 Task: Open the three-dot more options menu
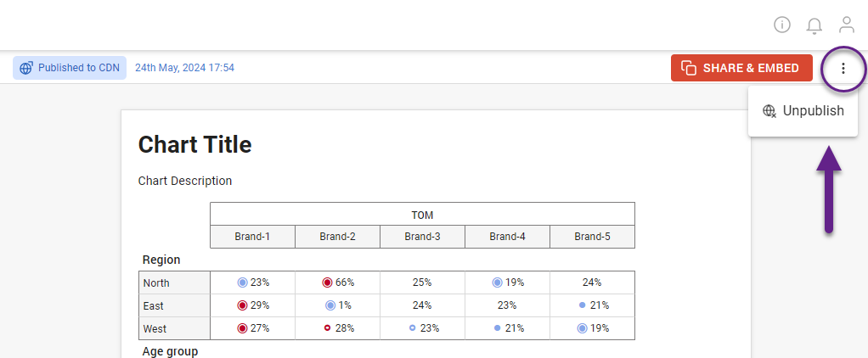843,68
